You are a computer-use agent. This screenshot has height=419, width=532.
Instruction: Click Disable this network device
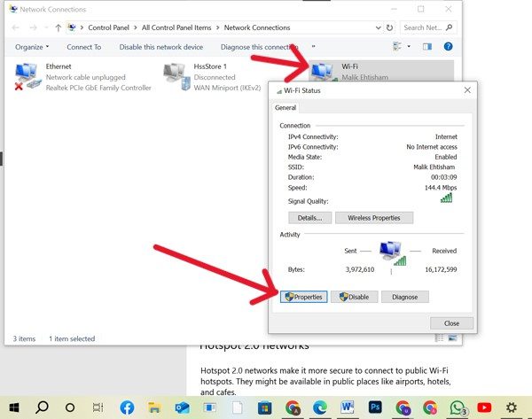pyautogui.click(x=161, y=47)
